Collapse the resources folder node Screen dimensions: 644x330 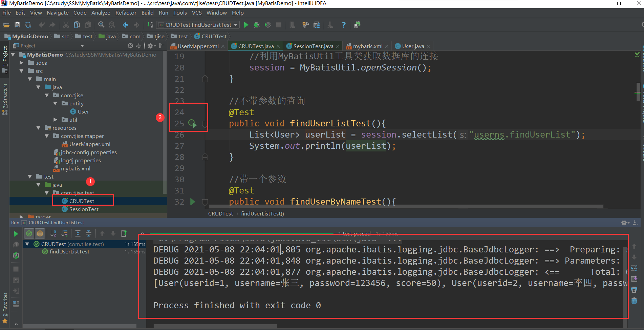[38, 128]
